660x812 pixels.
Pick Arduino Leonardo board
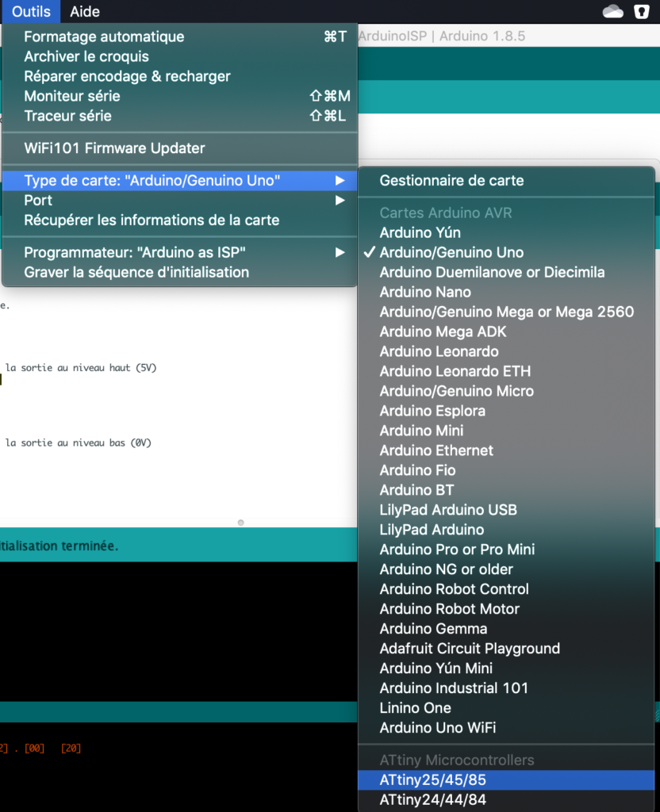pyautogui.click(x=439, y=351)
